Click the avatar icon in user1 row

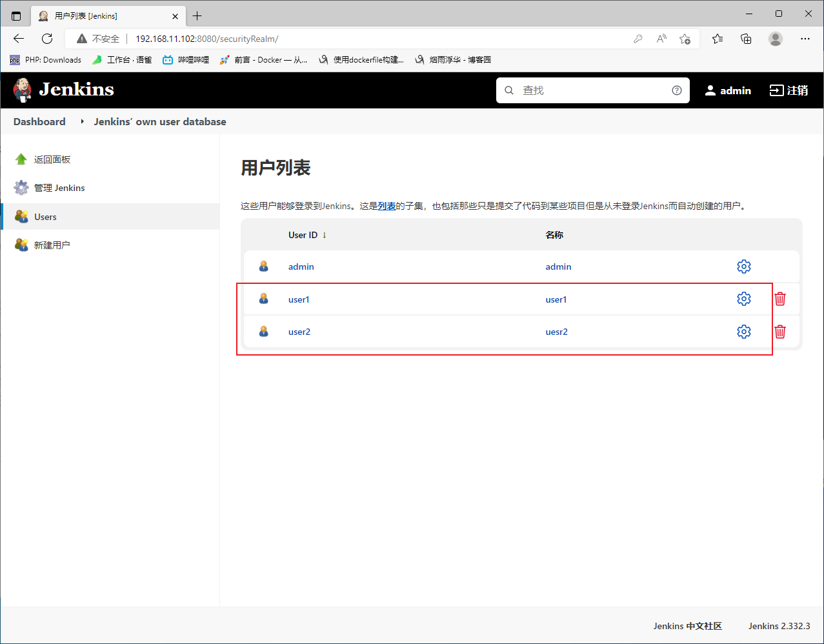click(263, 299)
